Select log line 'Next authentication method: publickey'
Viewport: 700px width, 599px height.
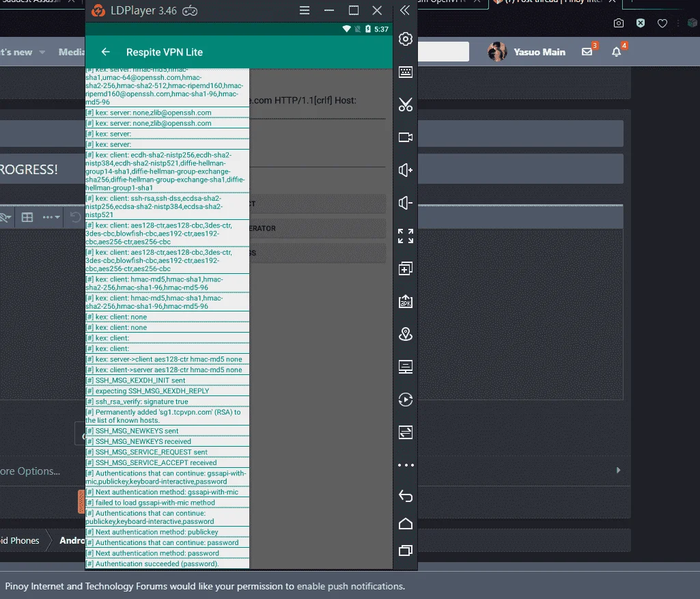pyautogui.click(x=167, y=532)
